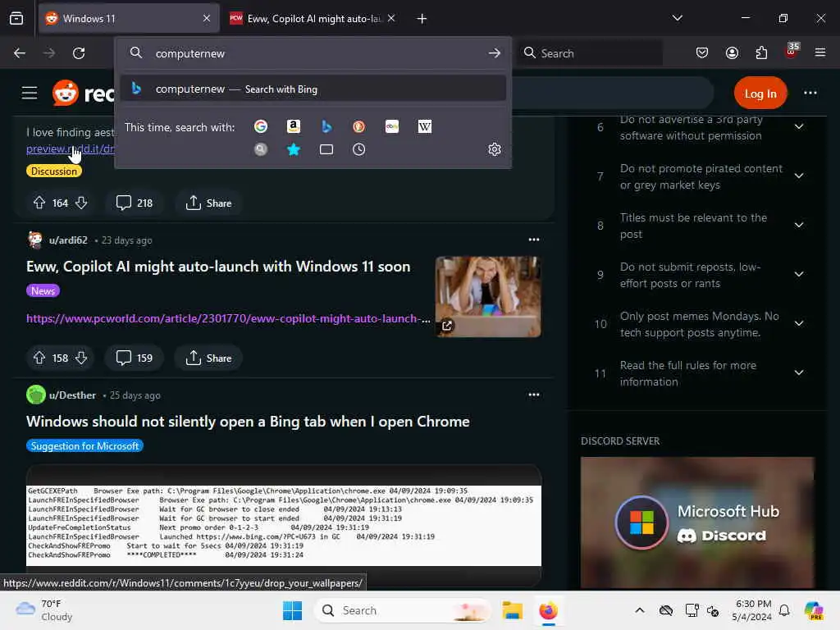This screenshot has height=630, width=840.
Task: Filter by the News flair
Action: coord(43,291)
